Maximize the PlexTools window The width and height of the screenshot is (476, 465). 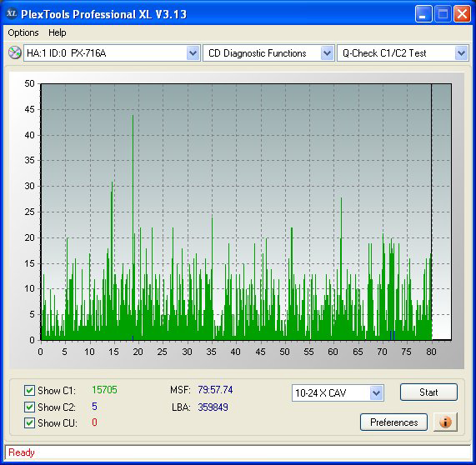443,14
